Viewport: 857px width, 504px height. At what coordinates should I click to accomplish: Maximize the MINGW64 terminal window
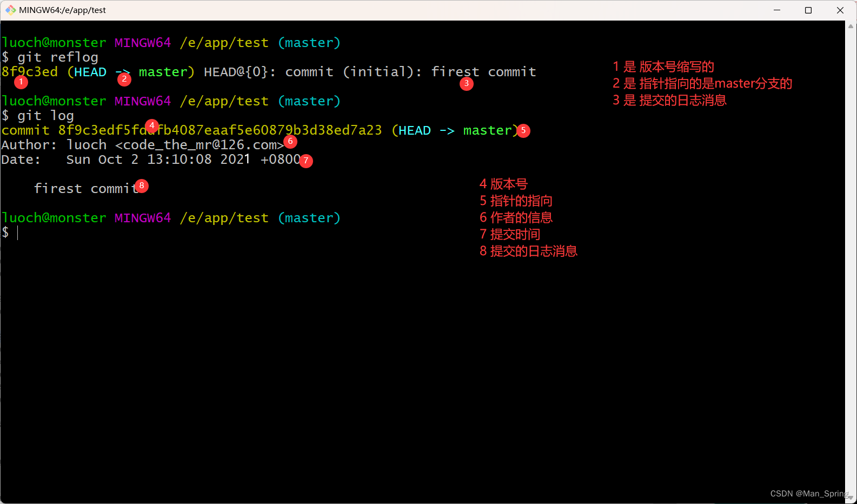(x=808, y=10)
